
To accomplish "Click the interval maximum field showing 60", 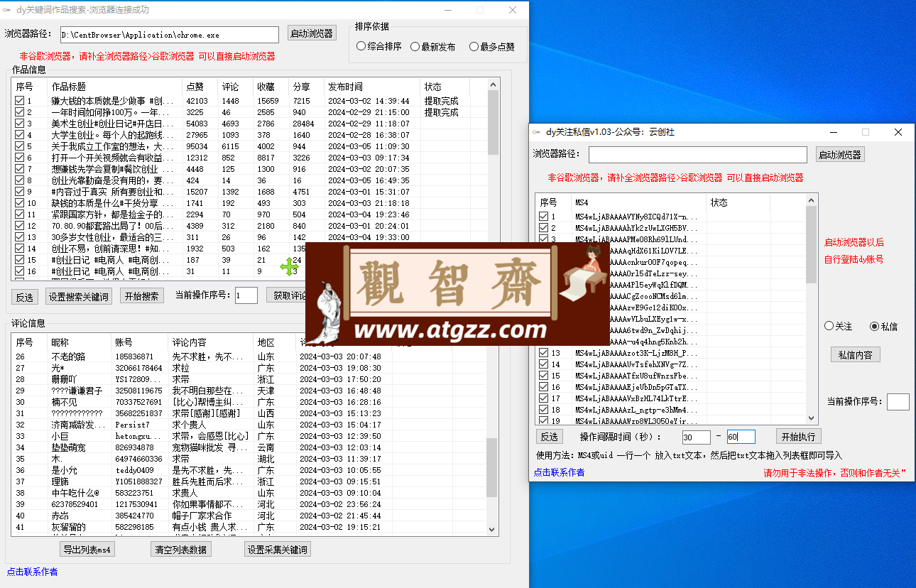I will tap(741, 437).
